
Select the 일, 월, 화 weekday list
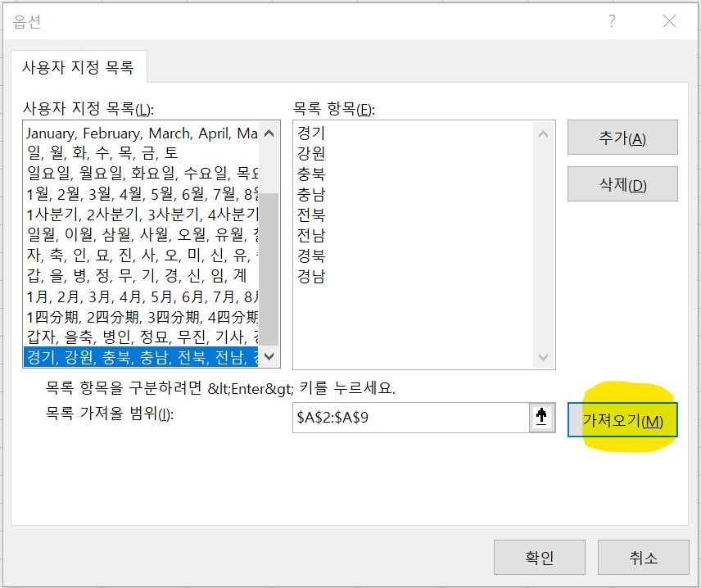pyautogui.click(x=98, y=152)
